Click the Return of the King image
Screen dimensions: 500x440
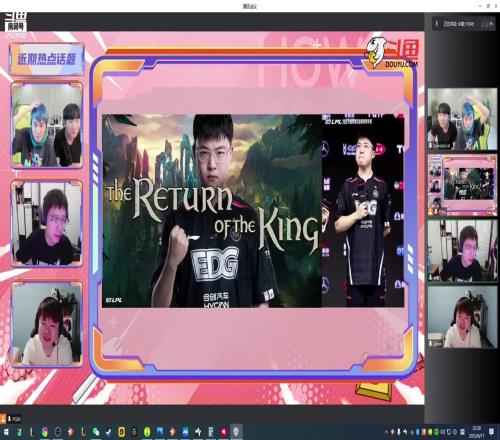[212, 211]
